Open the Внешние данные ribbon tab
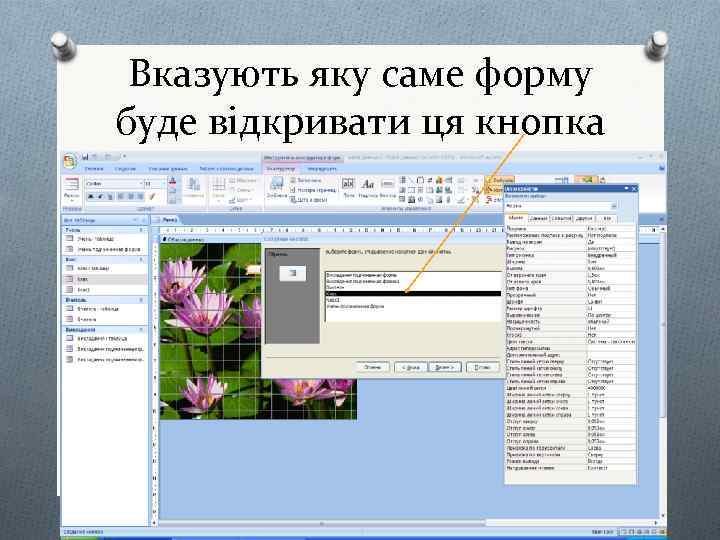 [168, 169]
